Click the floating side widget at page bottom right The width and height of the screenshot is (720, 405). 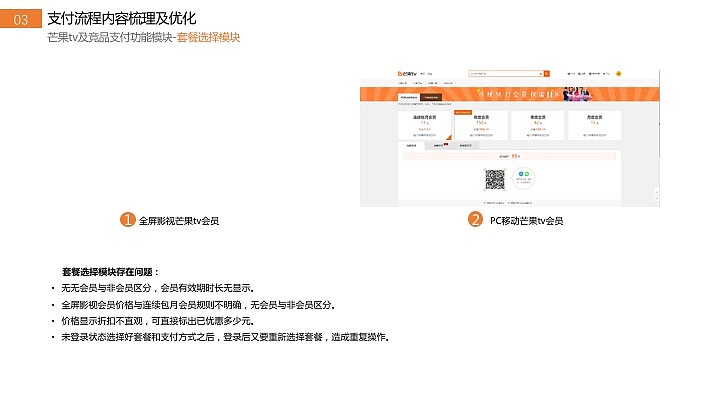(x=656, y=195)
